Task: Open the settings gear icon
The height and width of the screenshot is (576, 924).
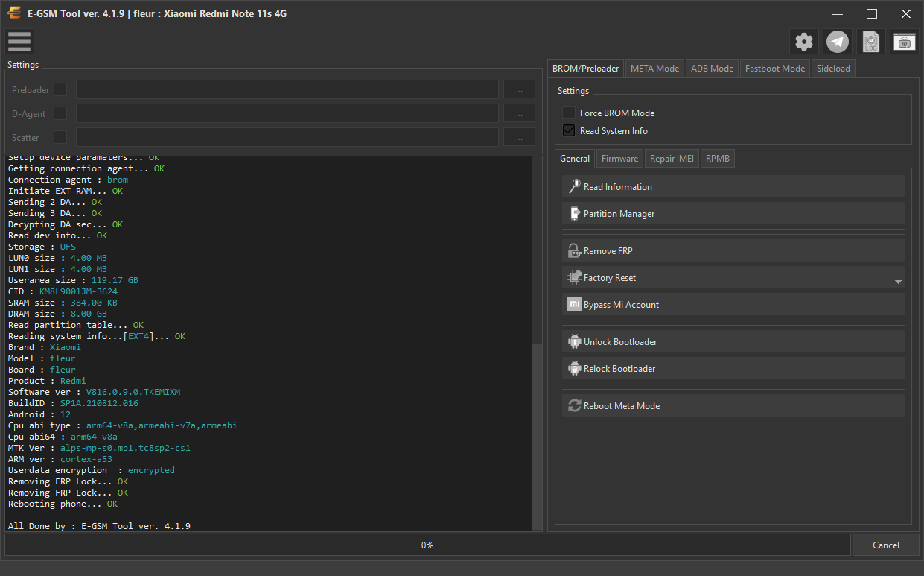Action: (x=804, y=42)
